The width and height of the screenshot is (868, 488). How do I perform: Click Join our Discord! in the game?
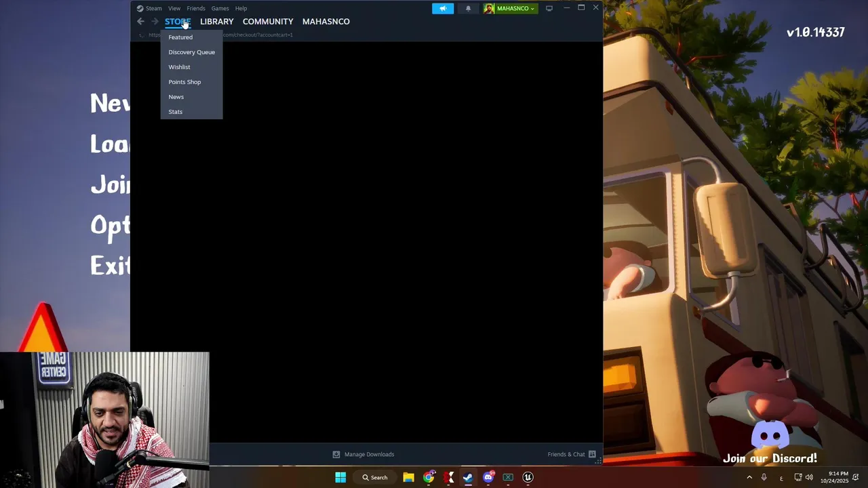(770, 459)
